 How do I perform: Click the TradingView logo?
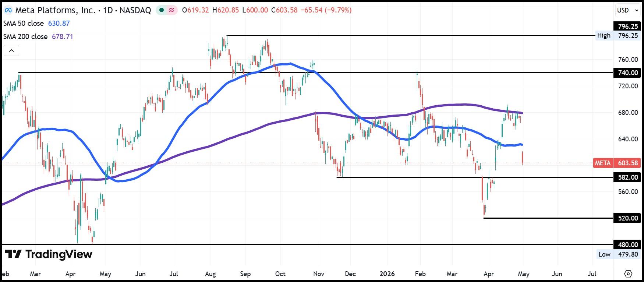pos(49,254)
